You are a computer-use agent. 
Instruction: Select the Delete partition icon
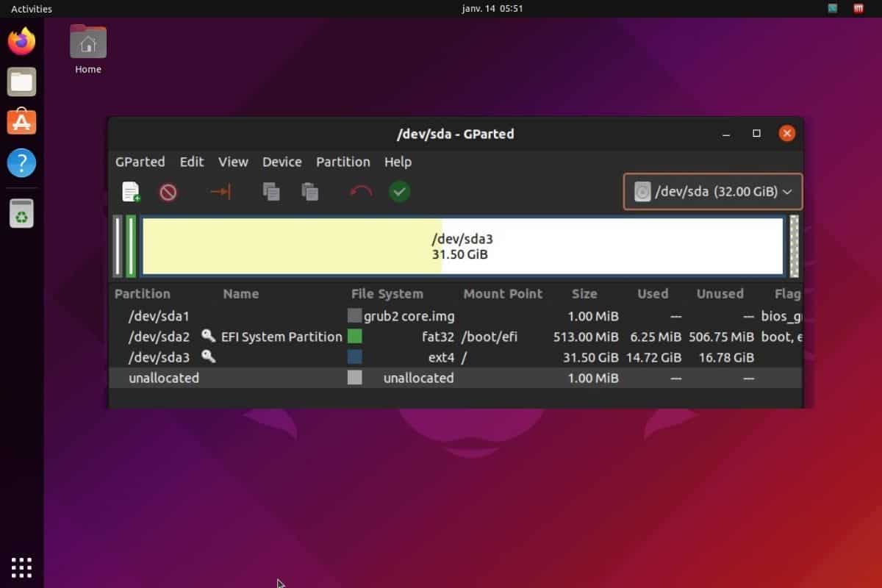168,192
